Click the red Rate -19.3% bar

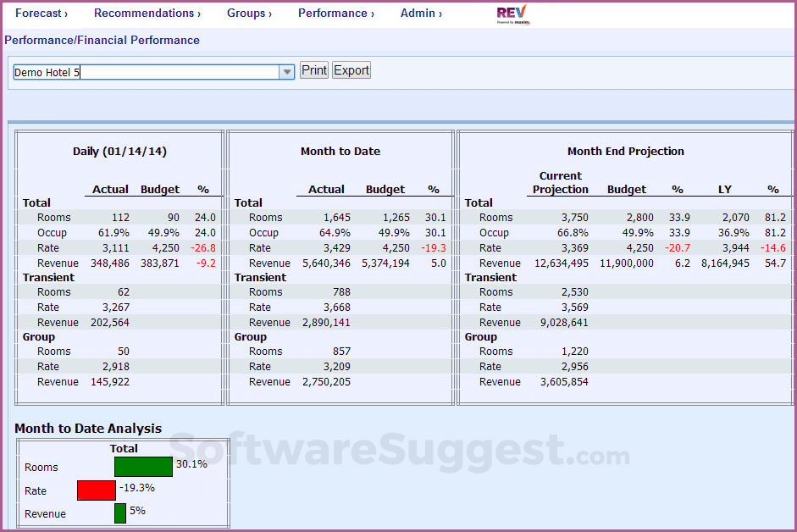(x=96, y=490)
